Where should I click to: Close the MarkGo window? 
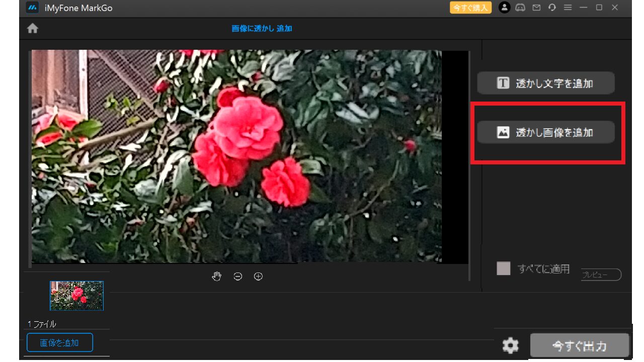pos(615,8)
